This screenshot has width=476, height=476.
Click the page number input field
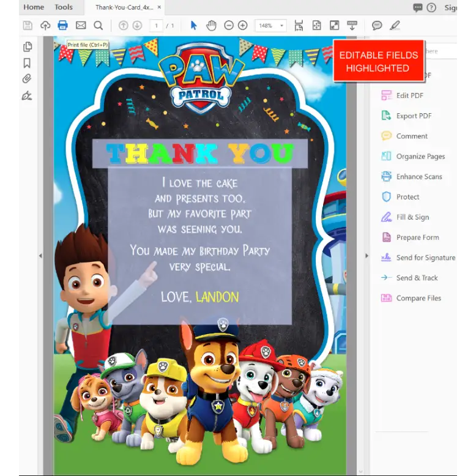tap(157, 26)
